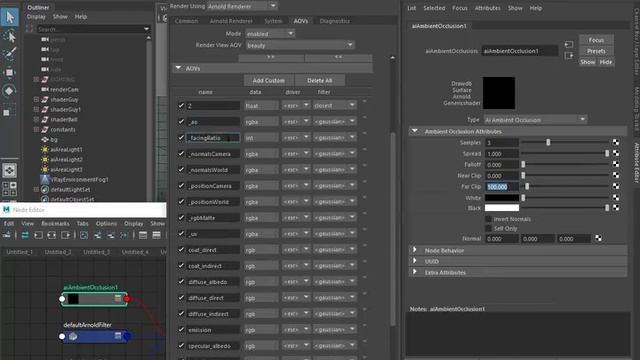
Task: Click Delete All AOVs button
Action: coord(320,80)
